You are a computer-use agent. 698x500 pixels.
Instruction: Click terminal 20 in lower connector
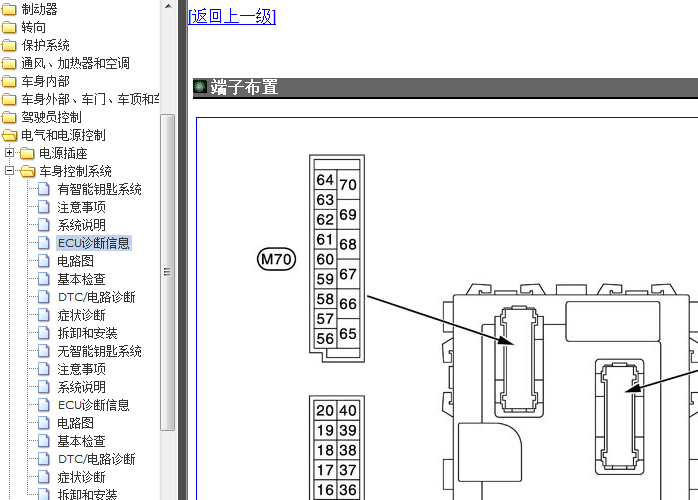tap(325, 410)
